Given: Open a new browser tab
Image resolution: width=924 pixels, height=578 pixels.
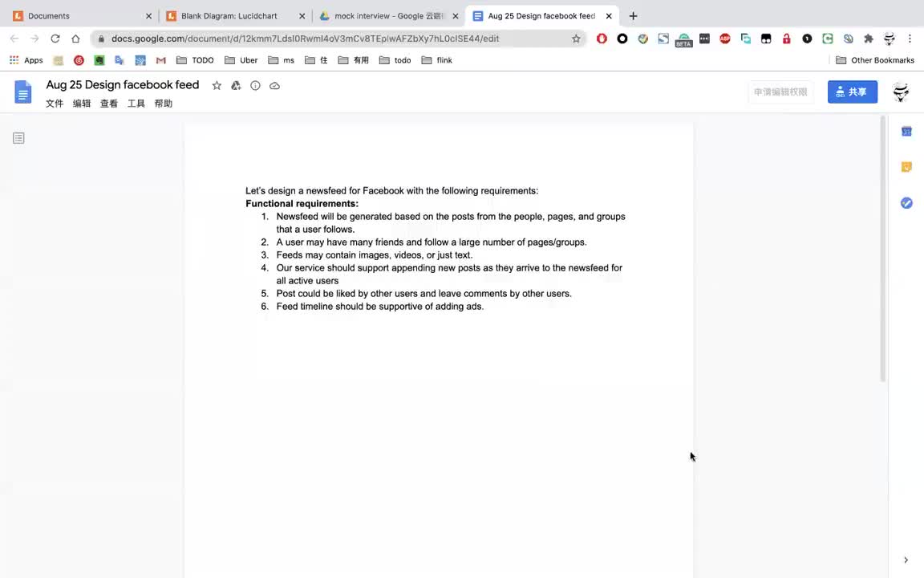Looking at the screenshot, I should pyautogui.click(x=633, y=16).
